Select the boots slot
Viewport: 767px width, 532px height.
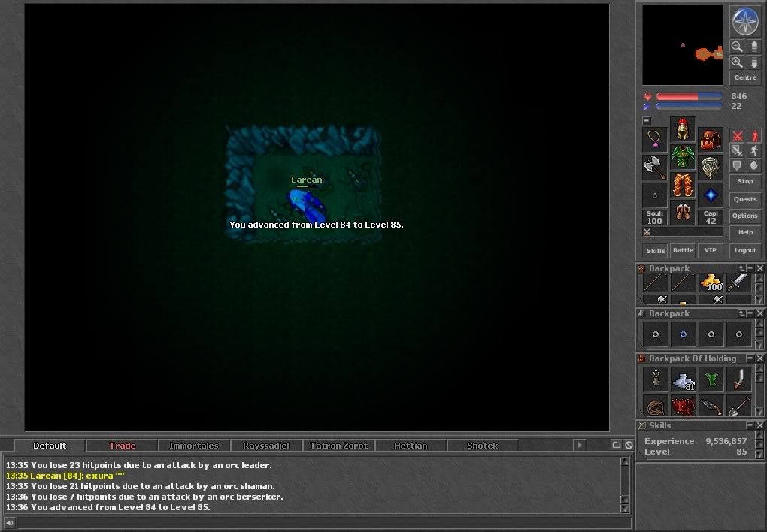click(682, 212)
